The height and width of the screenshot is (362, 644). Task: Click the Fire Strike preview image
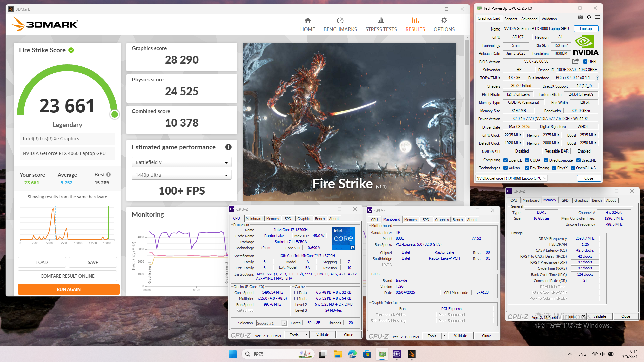pyautogui.click(x=349, y=122)
